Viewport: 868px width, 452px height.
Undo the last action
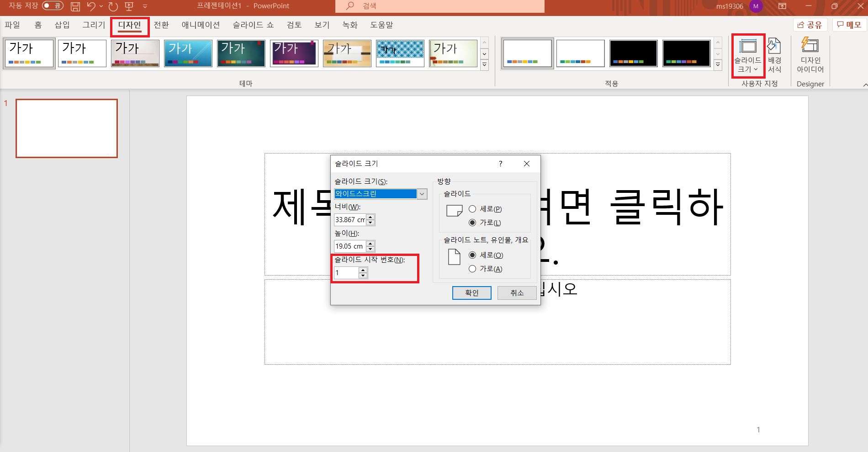click(x=91, y=6)
